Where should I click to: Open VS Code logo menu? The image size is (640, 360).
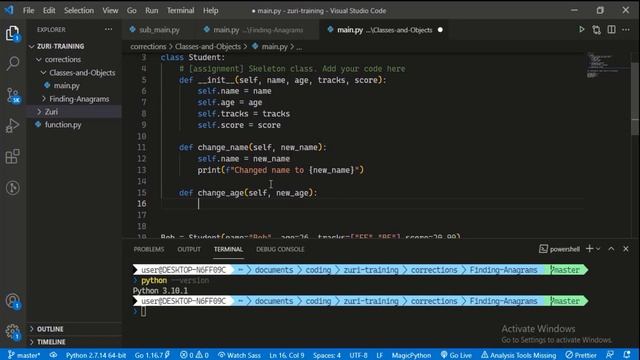[x=9, y=10]
